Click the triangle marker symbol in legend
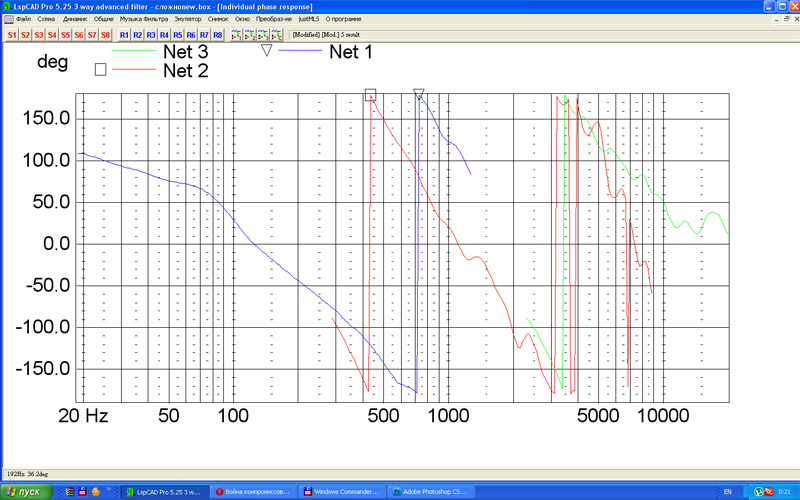 [266, 50]
